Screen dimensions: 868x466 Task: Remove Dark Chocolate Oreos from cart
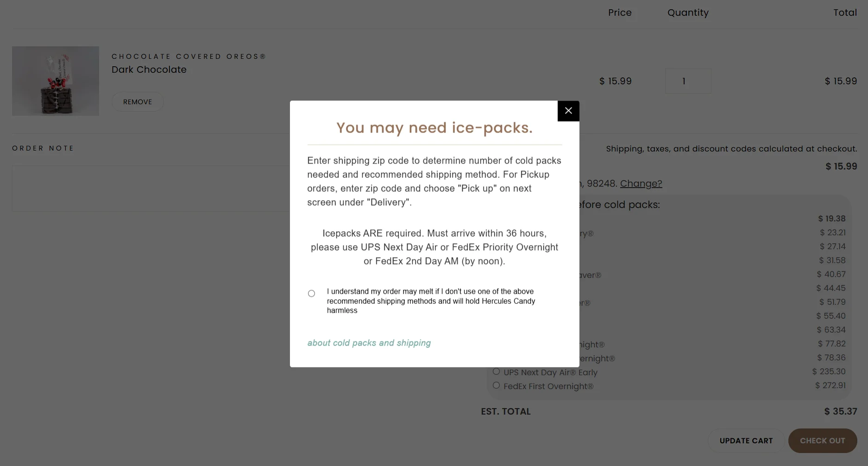[138, 102]
